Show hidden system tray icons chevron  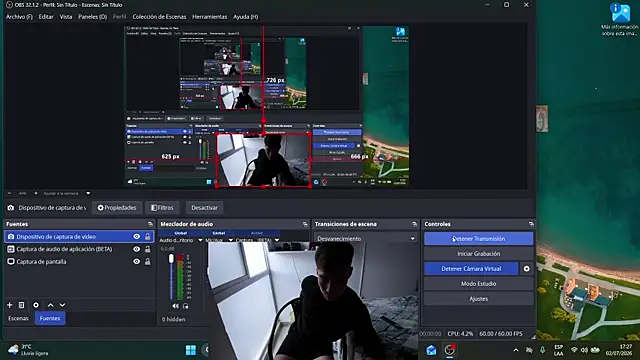[x=516, y=350]
